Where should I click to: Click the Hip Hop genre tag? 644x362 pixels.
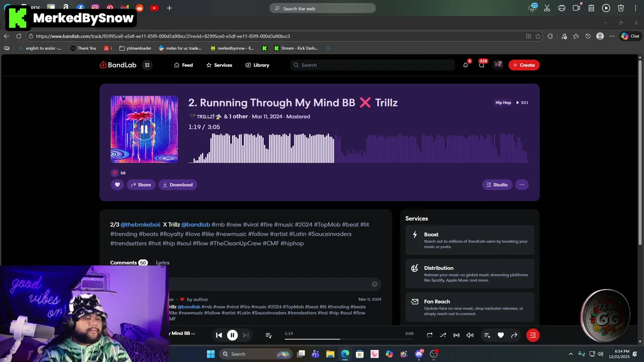coord(503,103)
